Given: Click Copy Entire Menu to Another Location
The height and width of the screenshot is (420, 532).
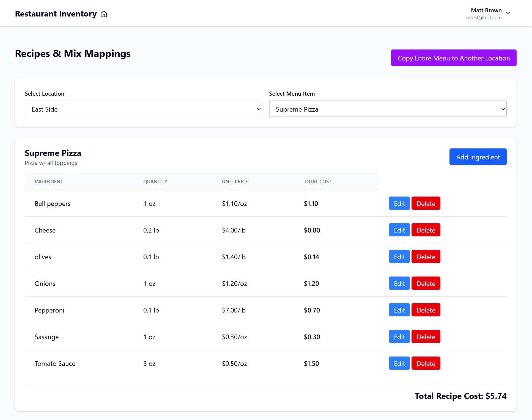Looking at the screenshot, I should point(454,58).
